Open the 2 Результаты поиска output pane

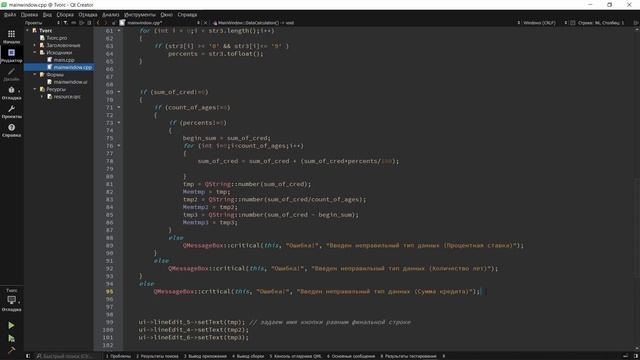[158, 356]
